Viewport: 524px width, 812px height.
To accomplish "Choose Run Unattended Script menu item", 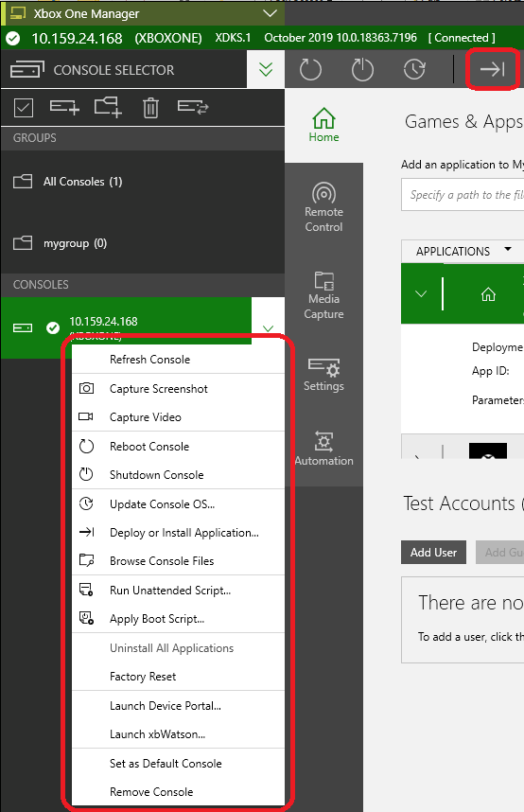I will tap(178, 591).
